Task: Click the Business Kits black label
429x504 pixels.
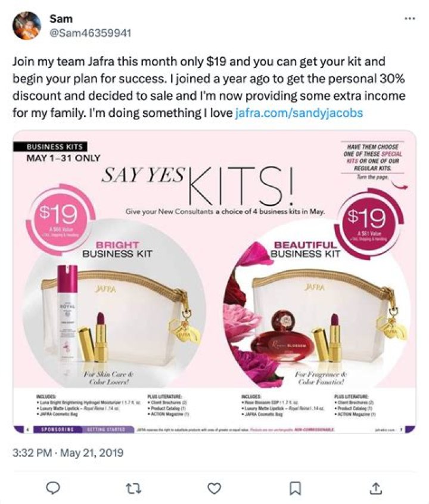Action: [x=50, y=147]
